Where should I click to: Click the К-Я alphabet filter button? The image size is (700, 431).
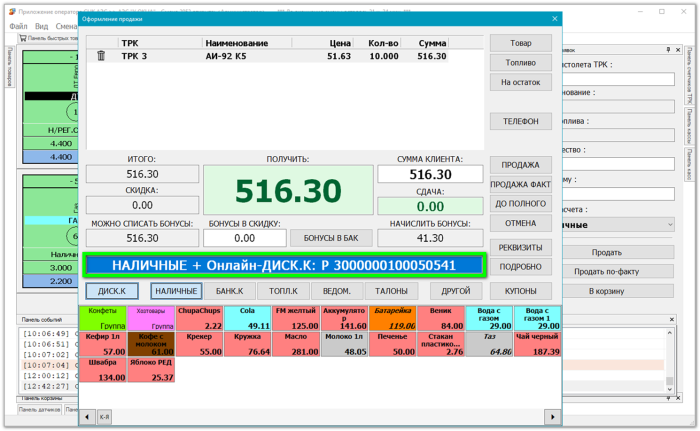(x=104, y=417)
